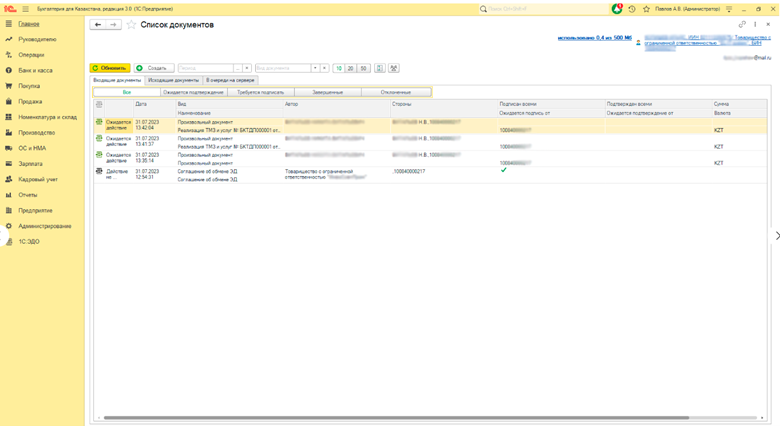Open favorites star in title bar

click(x=646, y=9)
